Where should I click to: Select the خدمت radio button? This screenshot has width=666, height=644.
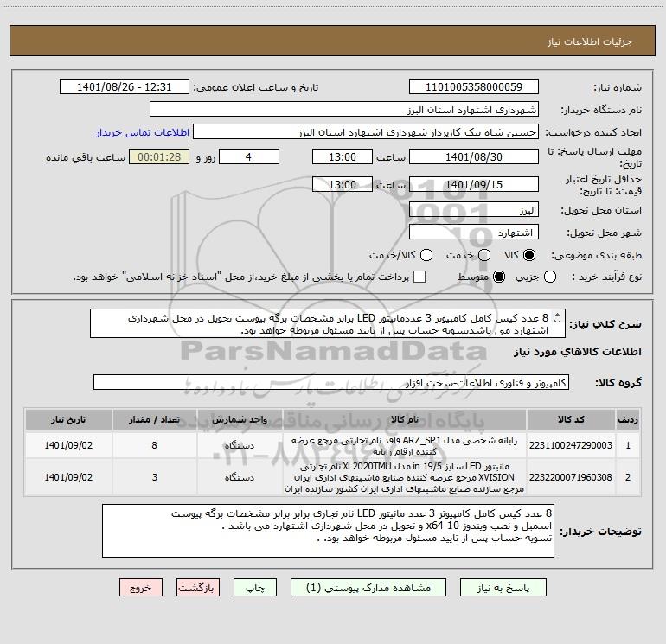(x=484, y=255)
